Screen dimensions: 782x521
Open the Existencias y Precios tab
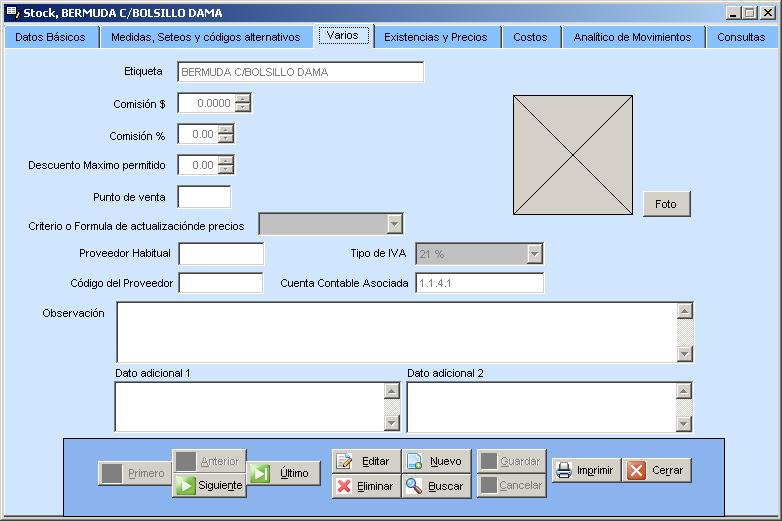(x=436, y=37)
